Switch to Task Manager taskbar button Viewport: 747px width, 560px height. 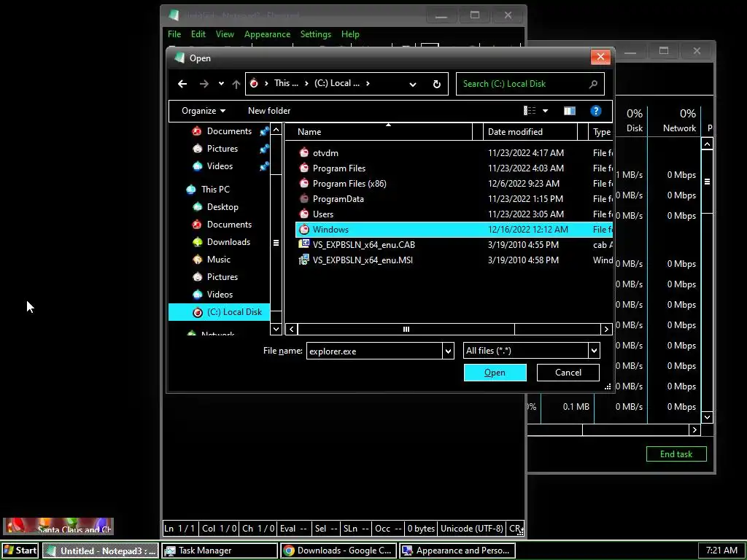(220, 551)
